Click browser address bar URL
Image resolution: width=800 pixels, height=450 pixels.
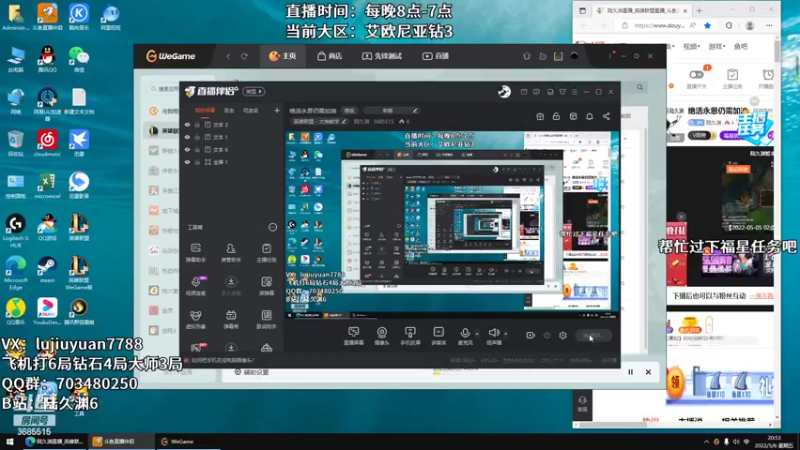pos(659,26)
